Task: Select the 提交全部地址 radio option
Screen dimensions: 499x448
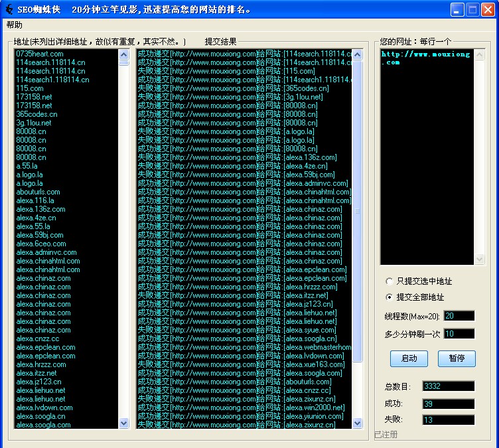Action: tap(389, 297)
